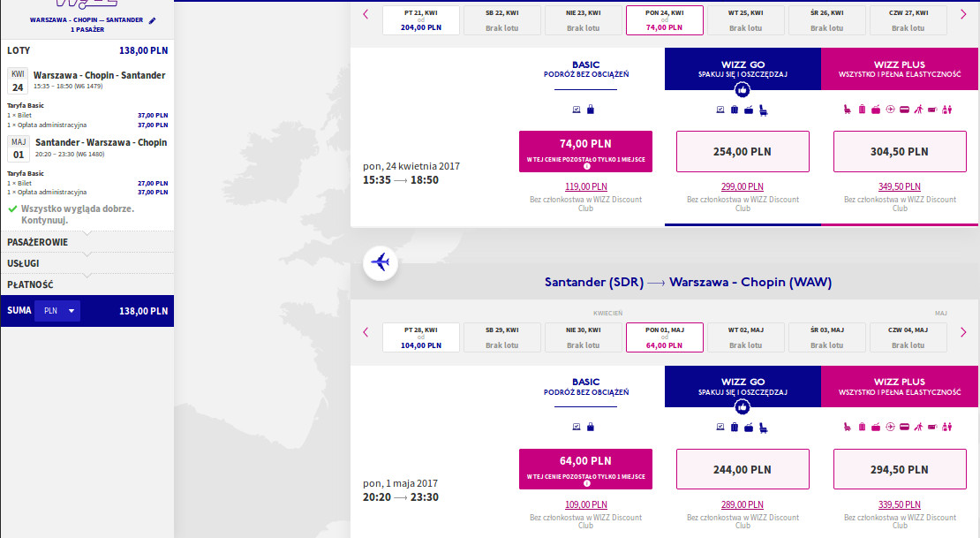This screenshot has height=538, width=980.
Task: Click cabin trolley bag icon under Wizz Go, 24 kwietnia
Action: pyautogui.click(x=749, y=110)
